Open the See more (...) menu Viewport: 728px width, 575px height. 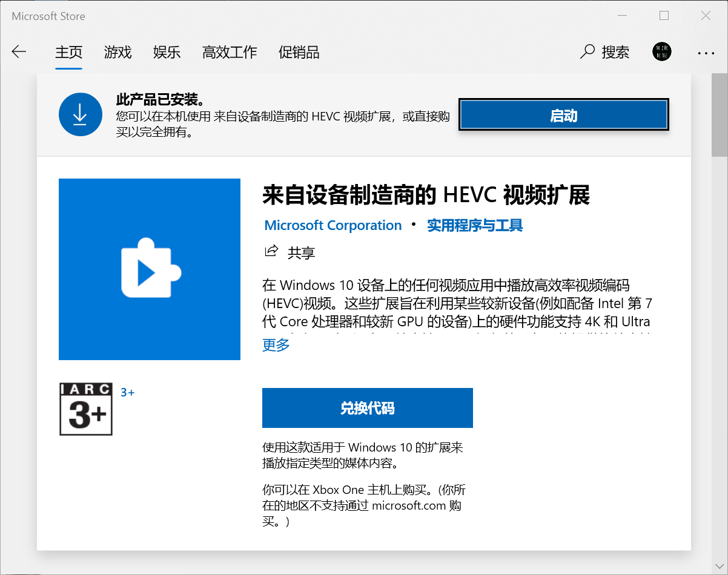[706, 53]
